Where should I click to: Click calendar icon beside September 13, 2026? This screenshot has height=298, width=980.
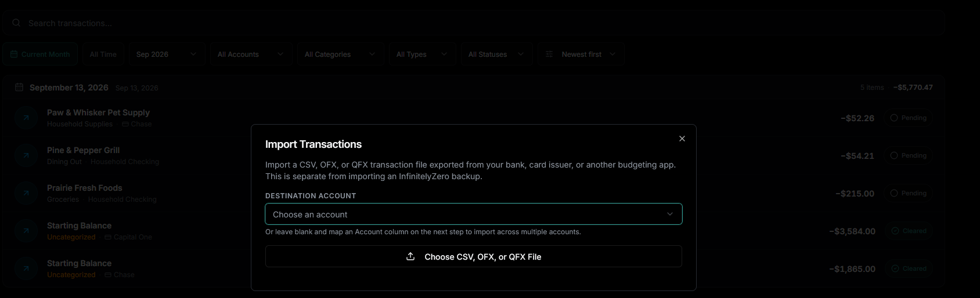[19, 87]
